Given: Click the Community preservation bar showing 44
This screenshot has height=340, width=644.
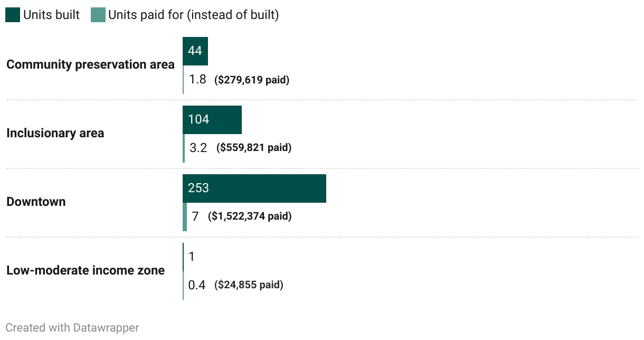Looking at the screenshot, I should tap(195, 51).
